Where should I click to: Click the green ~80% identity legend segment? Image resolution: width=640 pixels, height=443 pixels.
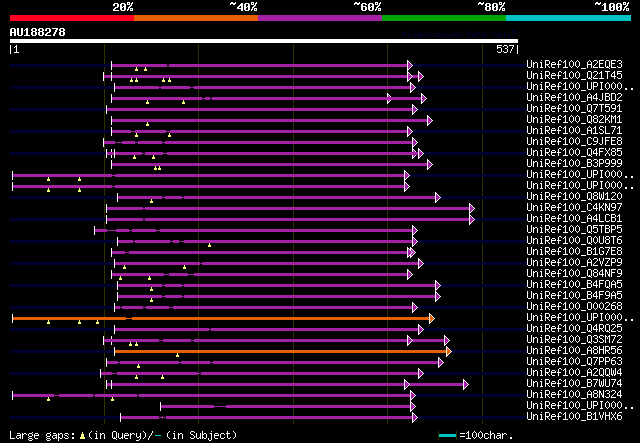[444, 18]
